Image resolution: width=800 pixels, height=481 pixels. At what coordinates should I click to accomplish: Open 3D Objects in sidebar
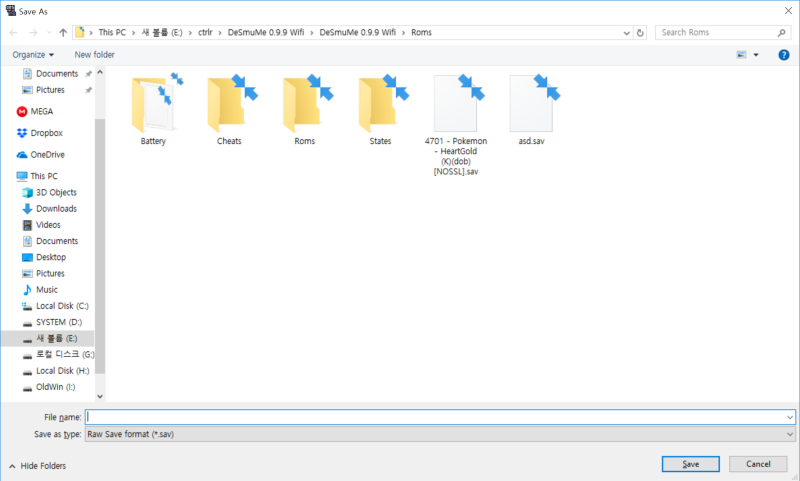click(x=49, y=192)
